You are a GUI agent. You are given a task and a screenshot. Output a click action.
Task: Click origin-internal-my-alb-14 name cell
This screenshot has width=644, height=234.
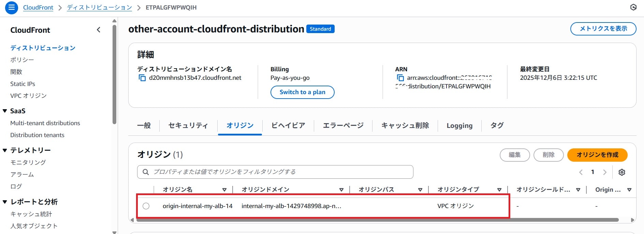[197, 206]
